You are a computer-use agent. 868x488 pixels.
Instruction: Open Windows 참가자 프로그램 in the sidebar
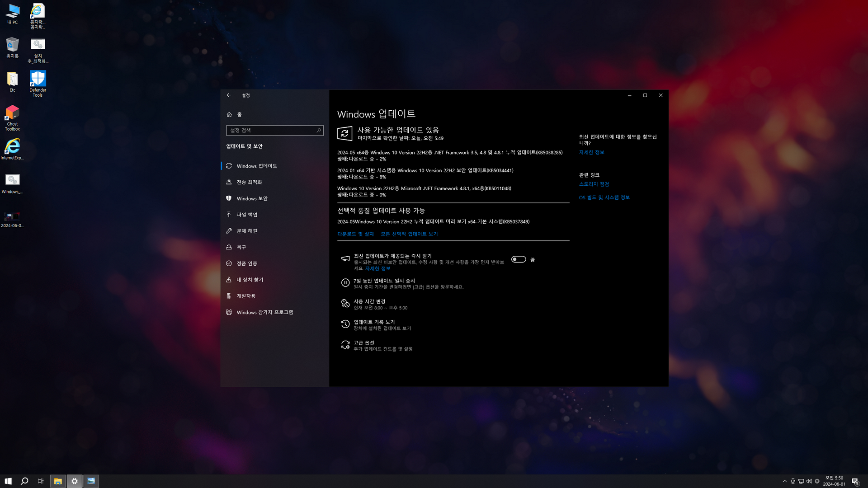coord(264,312)
